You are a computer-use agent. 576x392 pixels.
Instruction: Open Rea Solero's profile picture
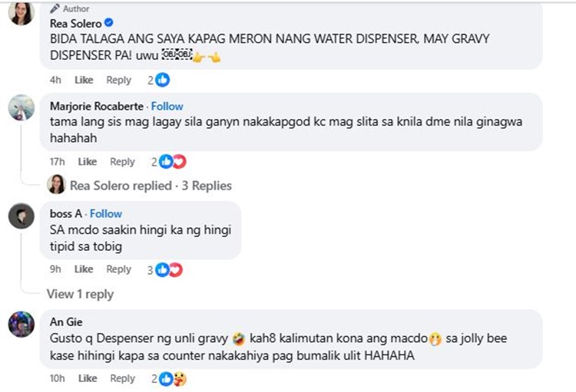click(x=21, y=13)
